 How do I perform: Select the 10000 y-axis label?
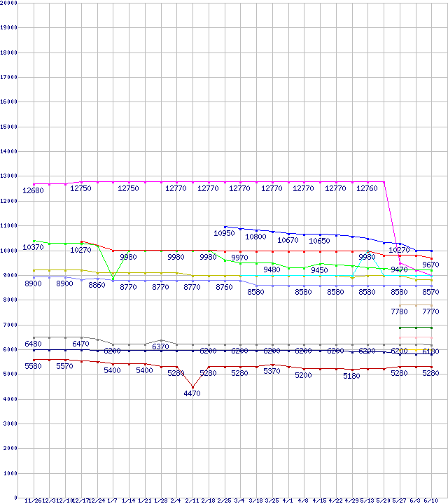click(x=10, y=251)
